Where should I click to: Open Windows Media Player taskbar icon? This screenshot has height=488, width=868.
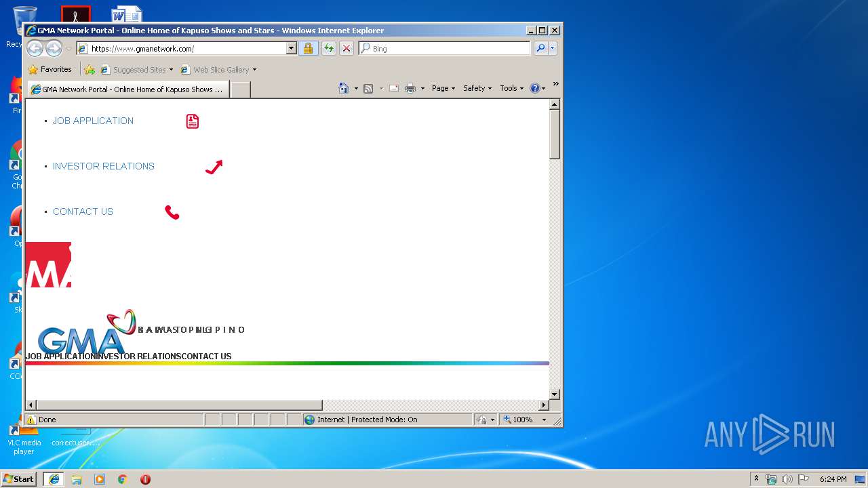click(x=100, y=479)
